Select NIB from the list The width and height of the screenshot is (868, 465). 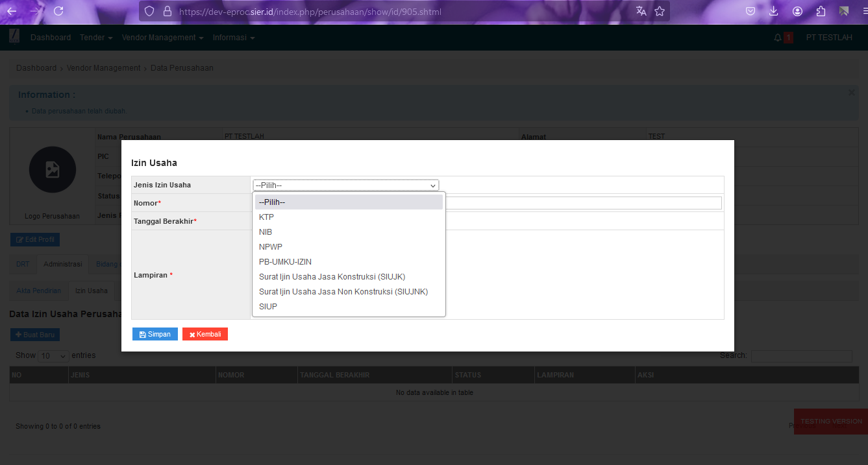click(x=349, y=232)
